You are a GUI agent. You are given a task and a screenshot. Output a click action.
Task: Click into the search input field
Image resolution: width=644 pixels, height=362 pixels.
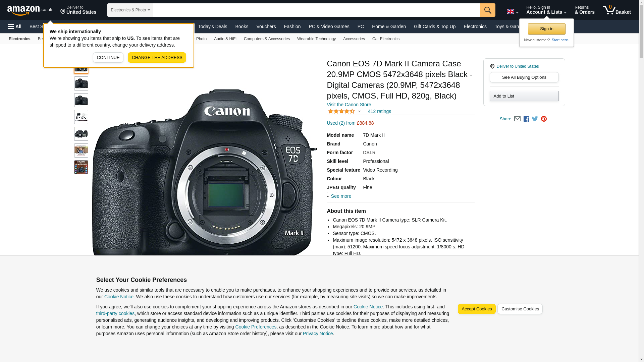pos(317,10)
